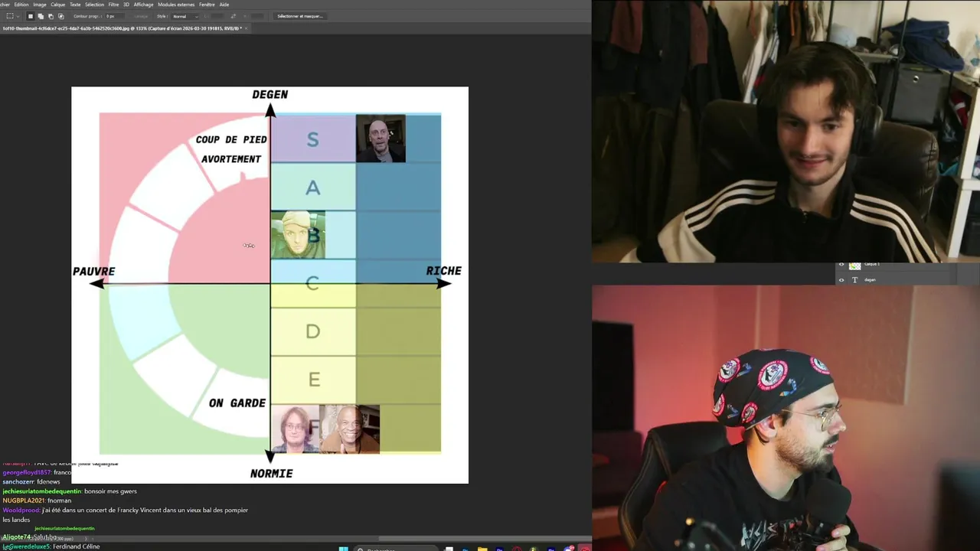Screen dimensions: 980x551
Task: Toggle visibility of Calque 1 layer
Action: pos(841,265)
